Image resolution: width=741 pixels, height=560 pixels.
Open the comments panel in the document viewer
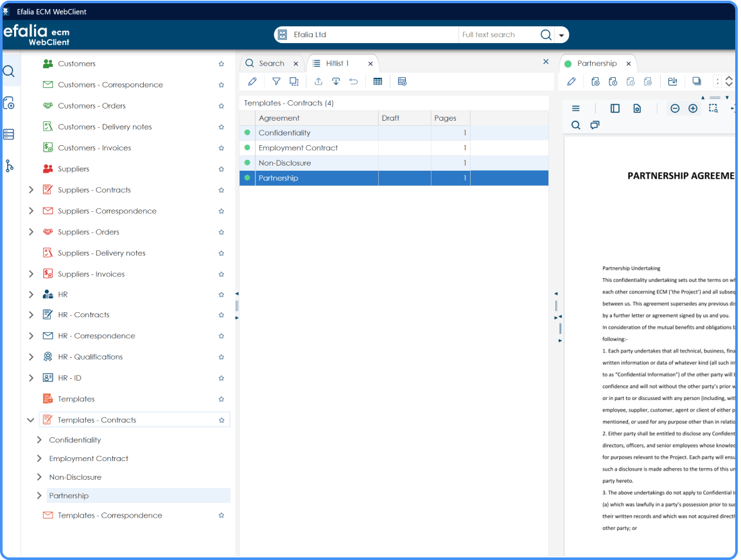(x=595, y=125)
